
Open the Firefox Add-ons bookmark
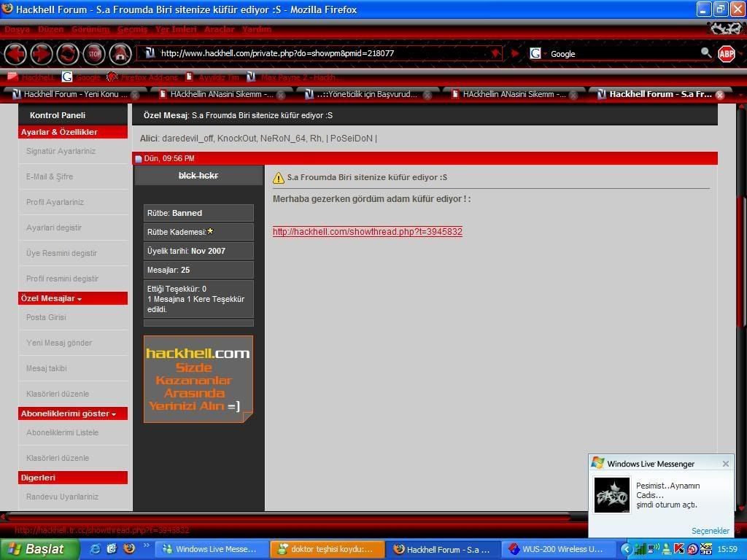coord(142,77)
